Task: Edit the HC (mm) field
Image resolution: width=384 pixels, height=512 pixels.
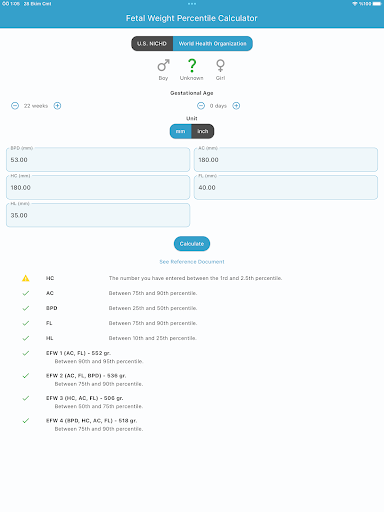Action: pyautogui.click(x=98, y=188)
